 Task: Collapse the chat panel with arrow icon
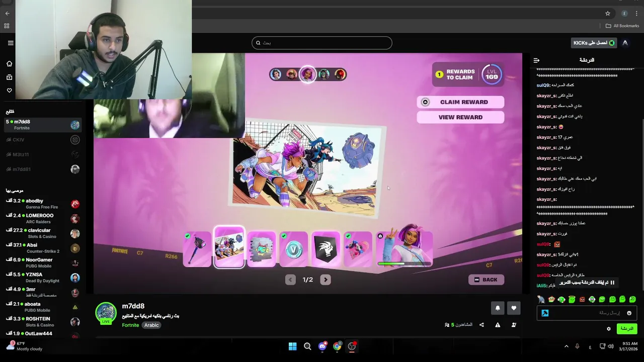(x=536, y=60)
